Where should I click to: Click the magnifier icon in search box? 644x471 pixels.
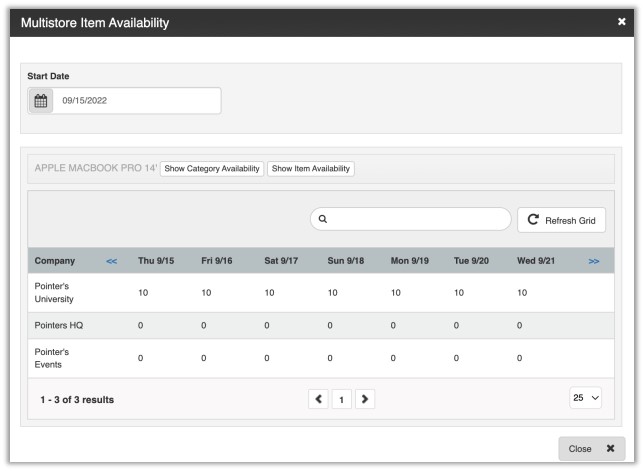click(x=324, y=219)
